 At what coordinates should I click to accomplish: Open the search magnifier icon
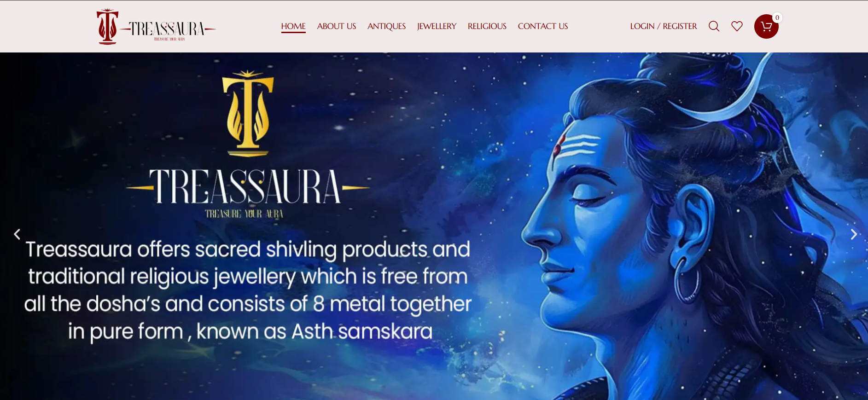(714, 26)
